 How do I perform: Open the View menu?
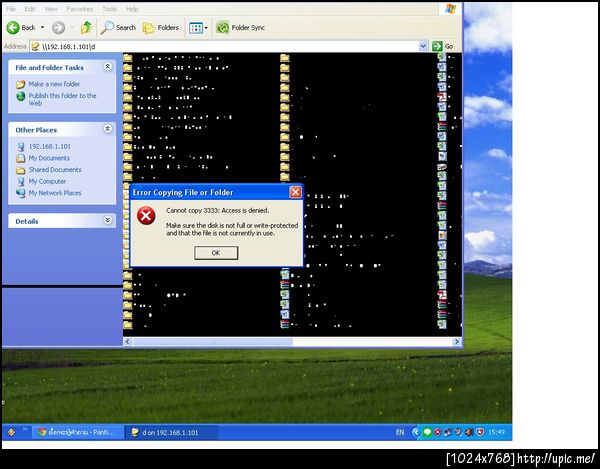[51, 9]
